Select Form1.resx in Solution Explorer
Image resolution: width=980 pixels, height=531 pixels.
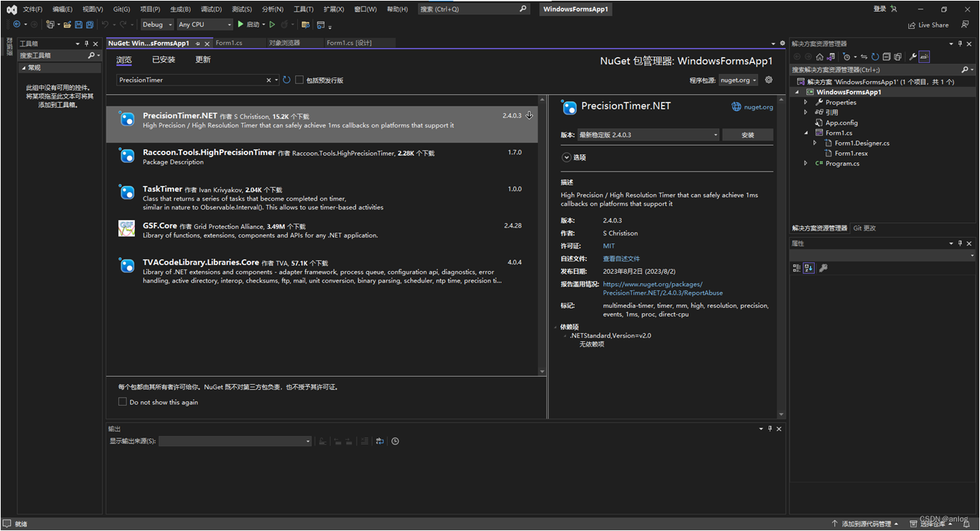(851, 154)
